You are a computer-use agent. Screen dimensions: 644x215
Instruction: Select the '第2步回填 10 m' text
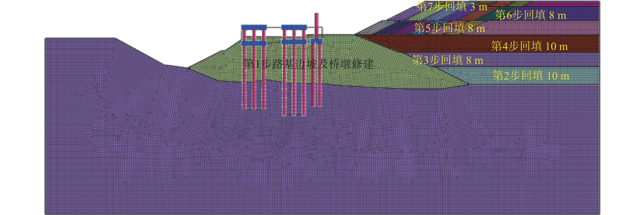tap(531, 76)
